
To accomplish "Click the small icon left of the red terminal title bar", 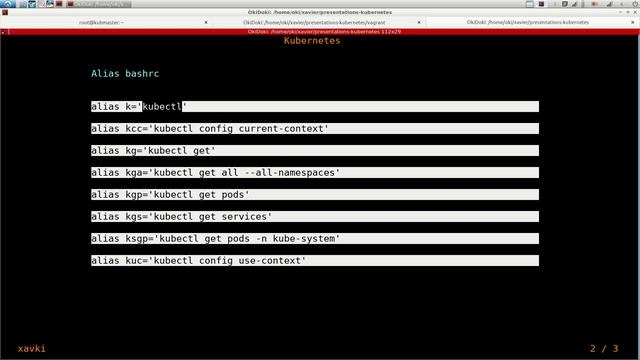I will click(4, 31).
